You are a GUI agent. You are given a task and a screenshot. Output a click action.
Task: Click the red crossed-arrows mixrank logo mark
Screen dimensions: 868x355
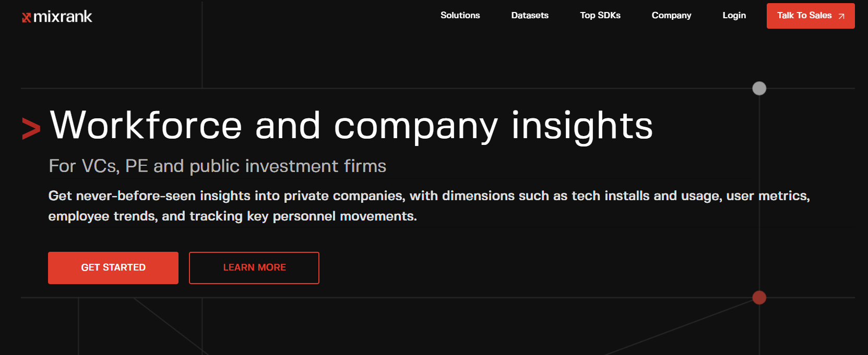click(x=27, y=16)
